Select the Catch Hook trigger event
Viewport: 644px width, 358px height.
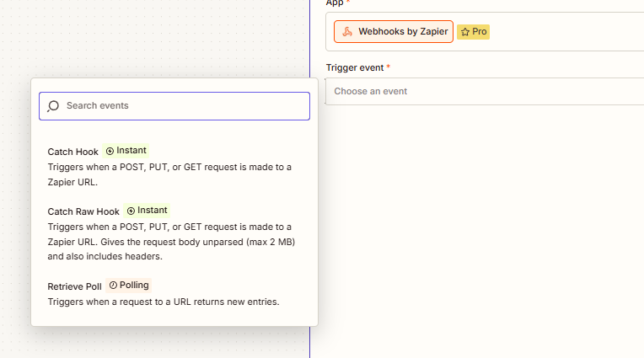point(73,152)
